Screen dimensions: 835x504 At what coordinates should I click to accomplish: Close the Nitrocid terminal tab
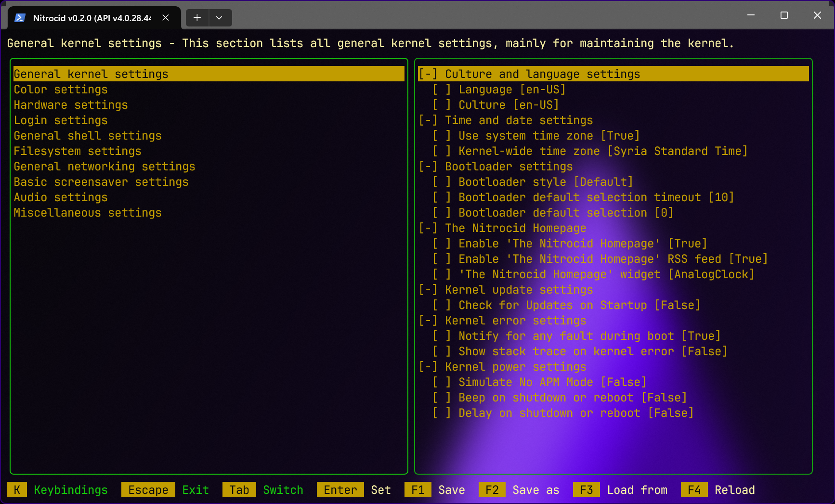[x=166, y=18]
